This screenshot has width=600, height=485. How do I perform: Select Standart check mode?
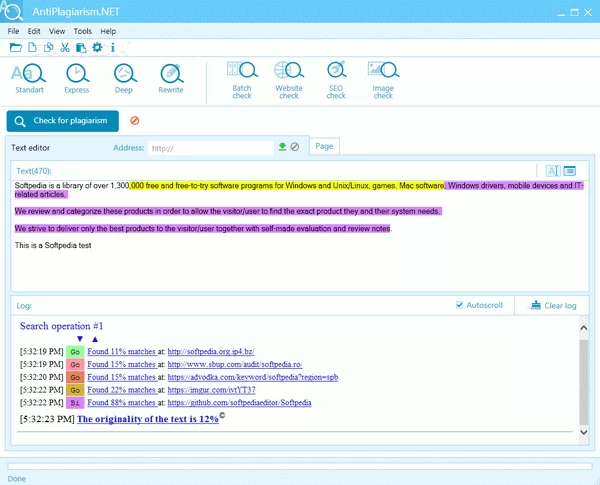29,78
